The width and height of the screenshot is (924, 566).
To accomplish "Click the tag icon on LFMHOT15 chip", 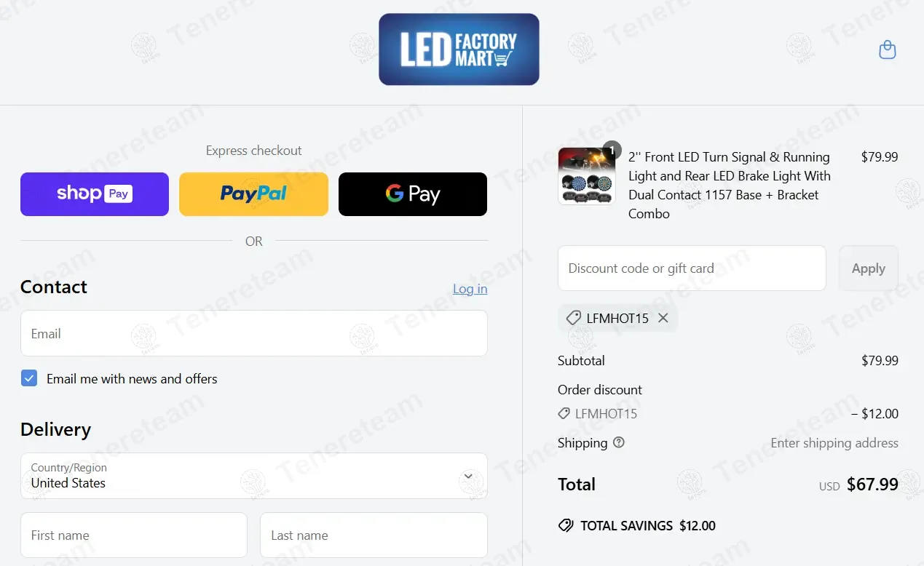I will [x=574, y=318].
